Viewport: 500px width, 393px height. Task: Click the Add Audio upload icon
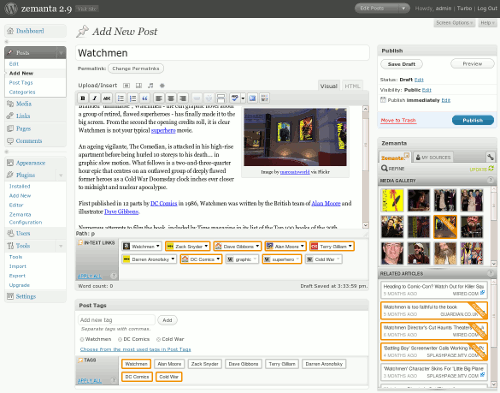(151, 86)
